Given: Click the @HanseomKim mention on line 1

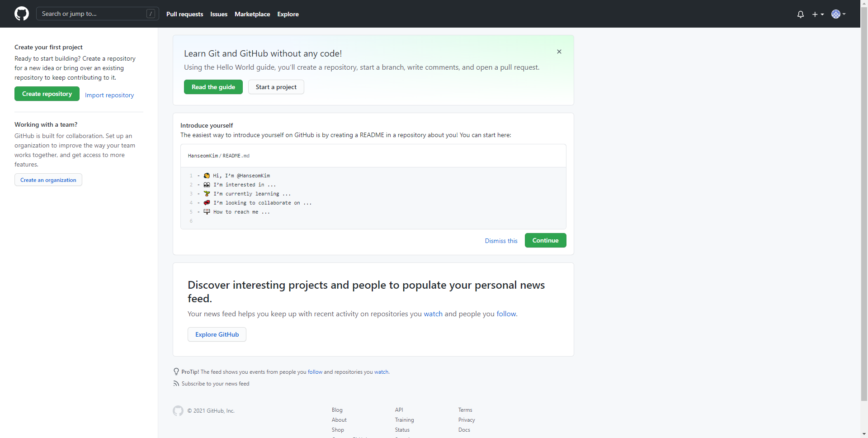Looking at the screenshot, I should [254, 176].
